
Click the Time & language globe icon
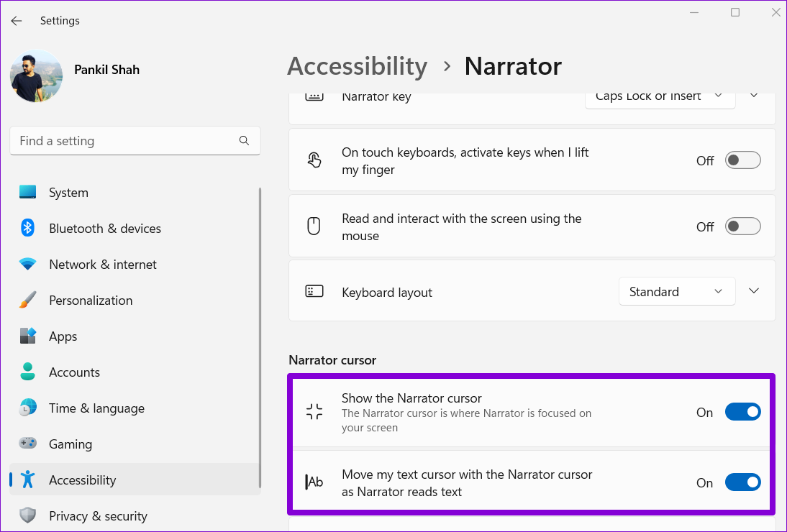pos(27,408)
